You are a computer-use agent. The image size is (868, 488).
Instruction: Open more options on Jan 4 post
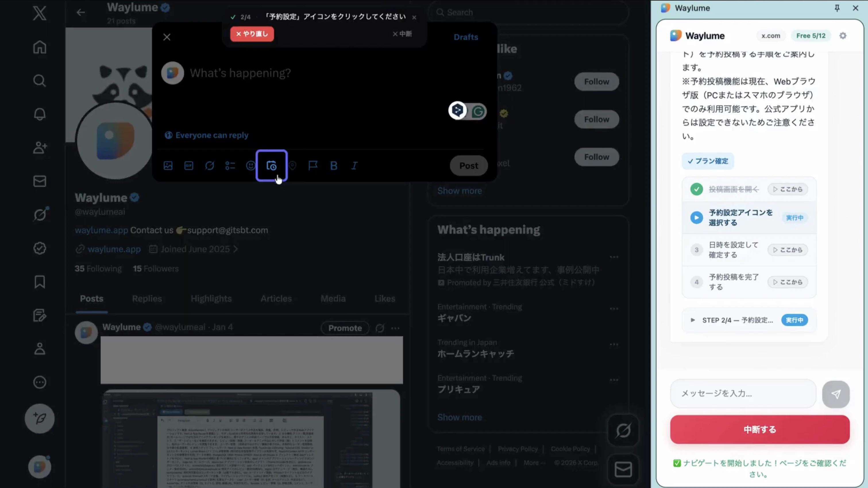[x=395, y=328]
